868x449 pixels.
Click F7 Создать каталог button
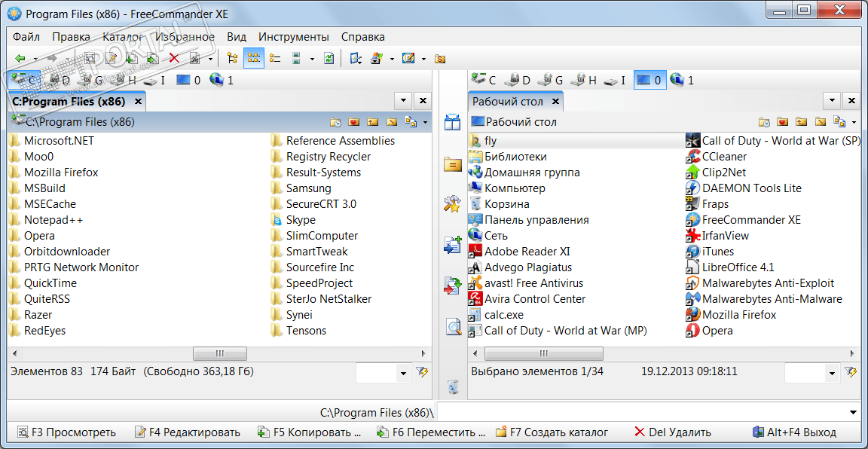[x=552, y=432]
